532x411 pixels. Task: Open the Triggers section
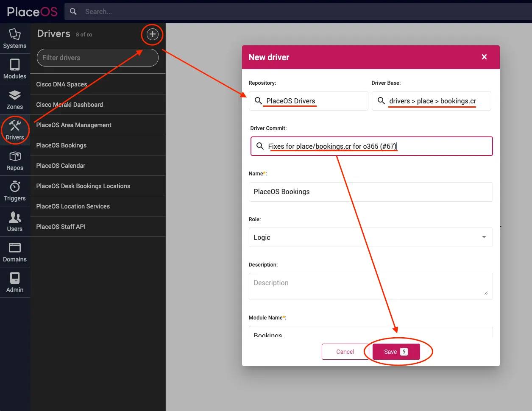click(x=15, y=191)
